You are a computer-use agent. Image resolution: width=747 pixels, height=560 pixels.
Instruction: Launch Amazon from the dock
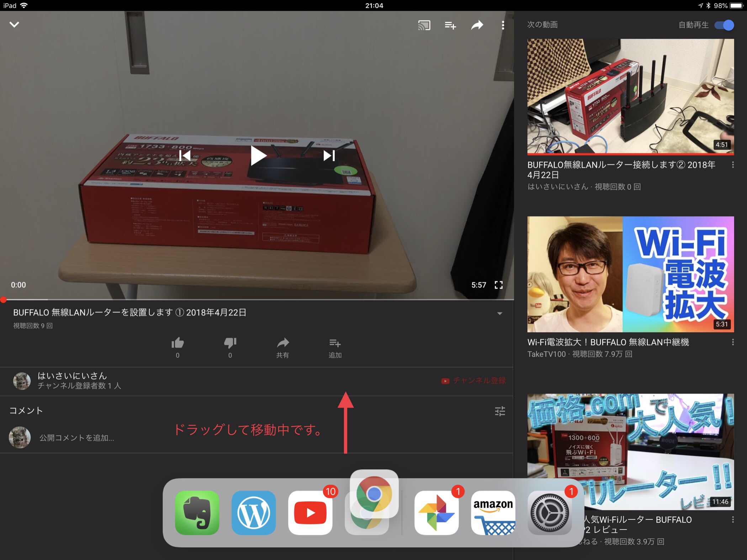click(x=493, y=513)
